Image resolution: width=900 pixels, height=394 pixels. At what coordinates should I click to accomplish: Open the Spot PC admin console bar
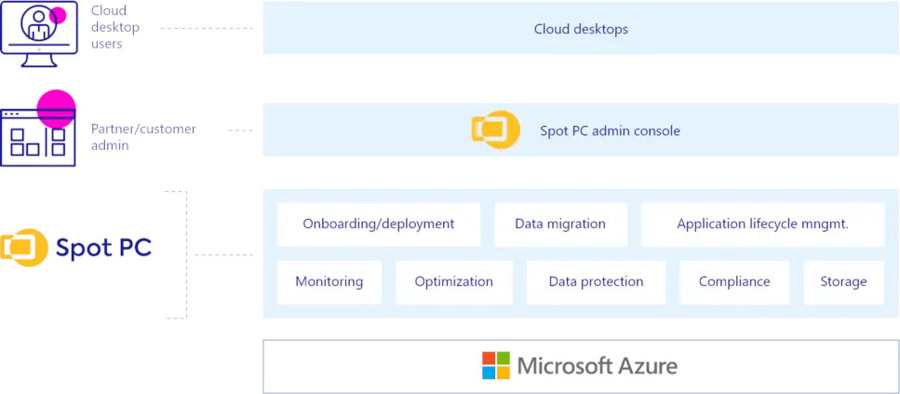pos(581,130)
